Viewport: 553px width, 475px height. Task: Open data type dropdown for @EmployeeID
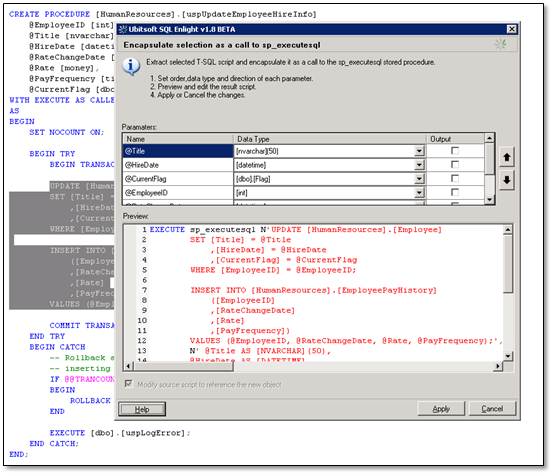click(419, 193)
